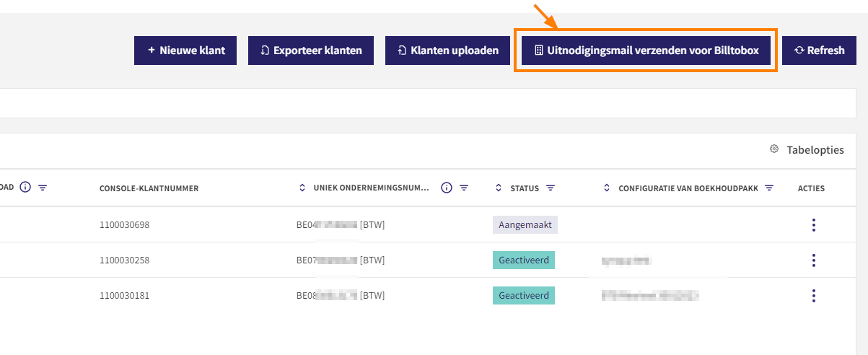Filter the Uniek ondernemingsnummer column
Viewport: 868px width, 355px height.
(x=464, y=188)
